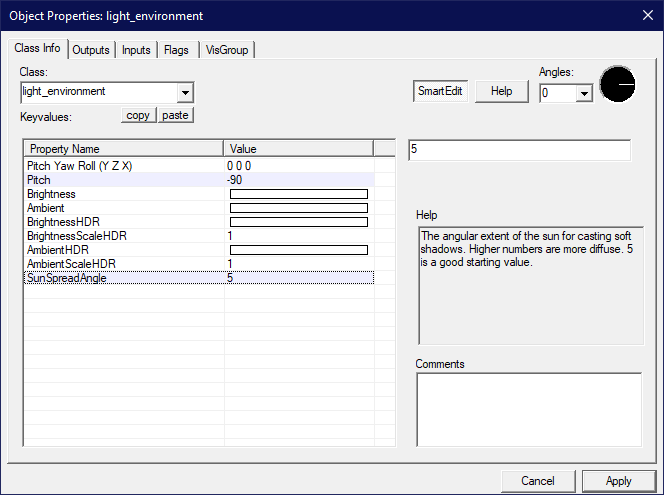Pick the Brightness color bar
This screenshot has width=664, height=495.
[299, 194]
